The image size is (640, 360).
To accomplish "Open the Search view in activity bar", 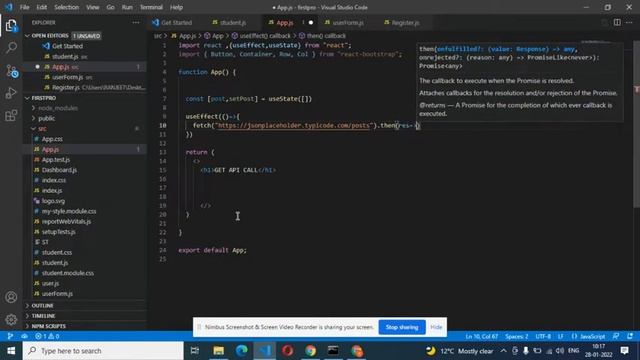I will (x=11, y=48).
